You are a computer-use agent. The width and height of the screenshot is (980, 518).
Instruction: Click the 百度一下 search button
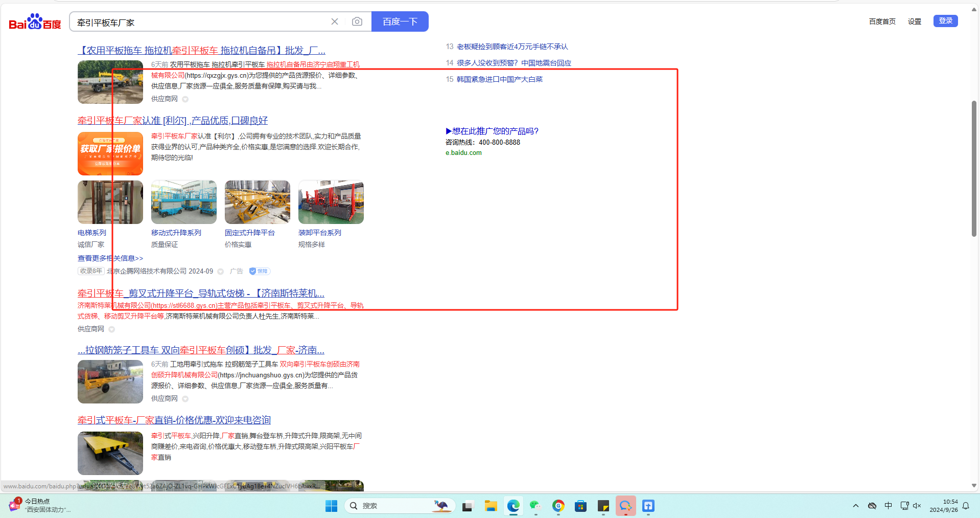tap(400, 21)
